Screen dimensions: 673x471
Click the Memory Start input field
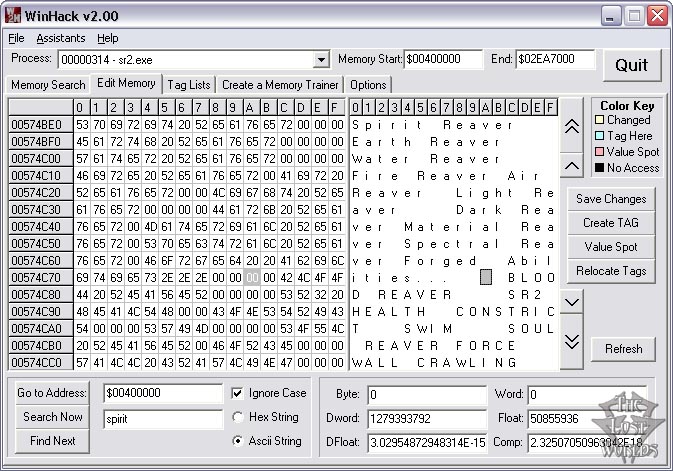(x=443, y=59)
